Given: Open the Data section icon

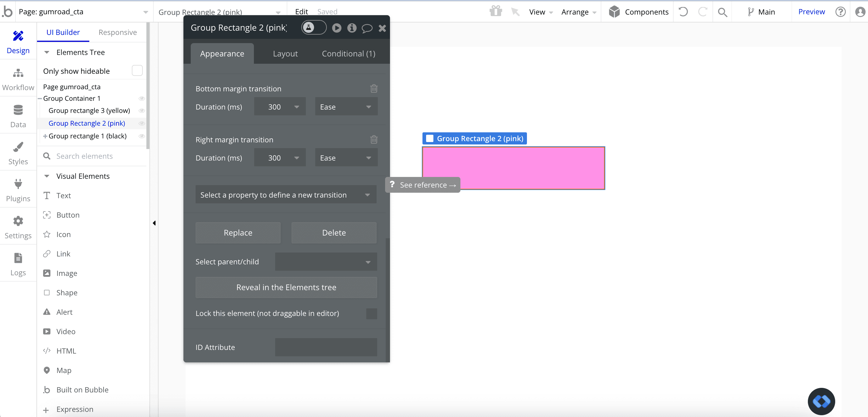Looking at the screenshot, I should [18, 110].
